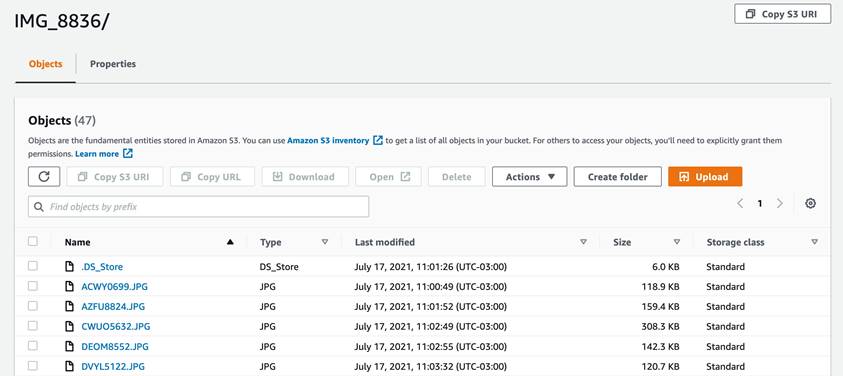
Task: Click the file icon next to CWUO5632.JPG
Action: 69,327
